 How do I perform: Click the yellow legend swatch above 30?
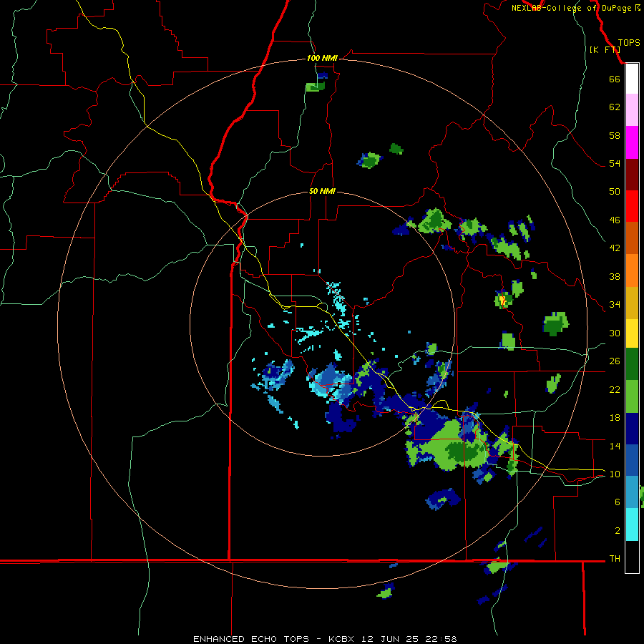[x=632, y=334]
